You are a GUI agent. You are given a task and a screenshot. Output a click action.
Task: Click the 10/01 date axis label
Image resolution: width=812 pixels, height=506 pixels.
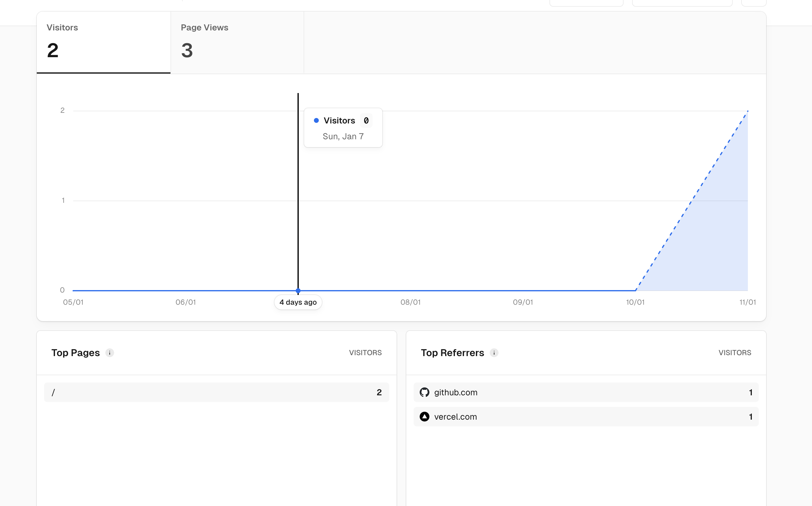(x=635, y=302)
